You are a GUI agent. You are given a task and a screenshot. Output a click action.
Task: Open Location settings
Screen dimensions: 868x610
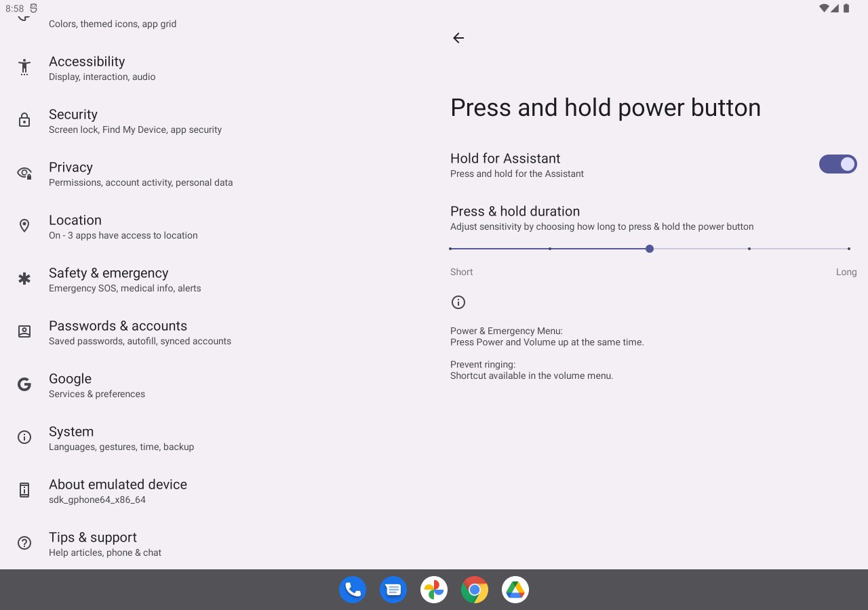[x=217, y=226]
